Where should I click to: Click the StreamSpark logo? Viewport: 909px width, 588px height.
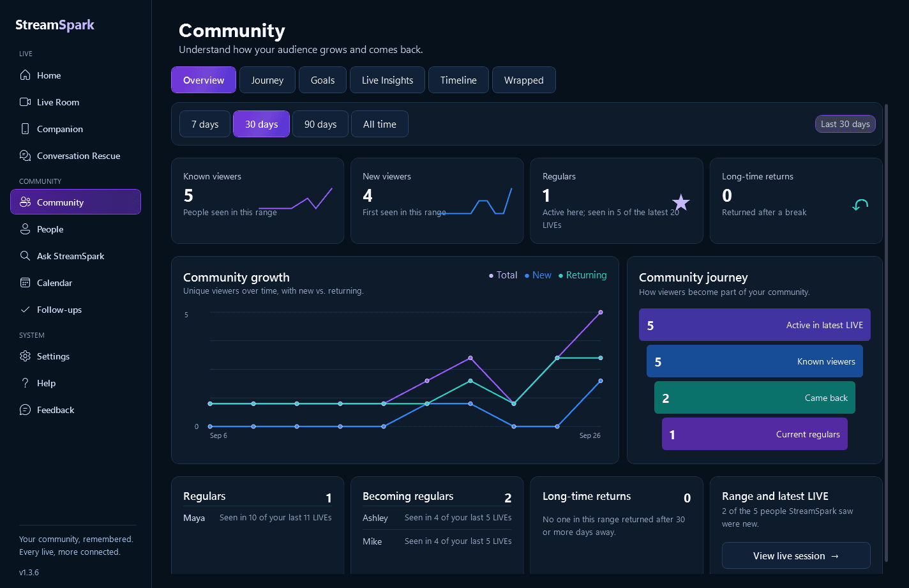[x=55, y=25]
